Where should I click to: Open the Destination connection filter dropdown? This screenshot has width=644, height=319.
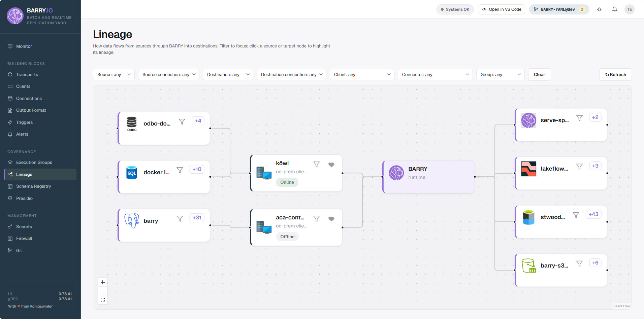click(291, 75)
